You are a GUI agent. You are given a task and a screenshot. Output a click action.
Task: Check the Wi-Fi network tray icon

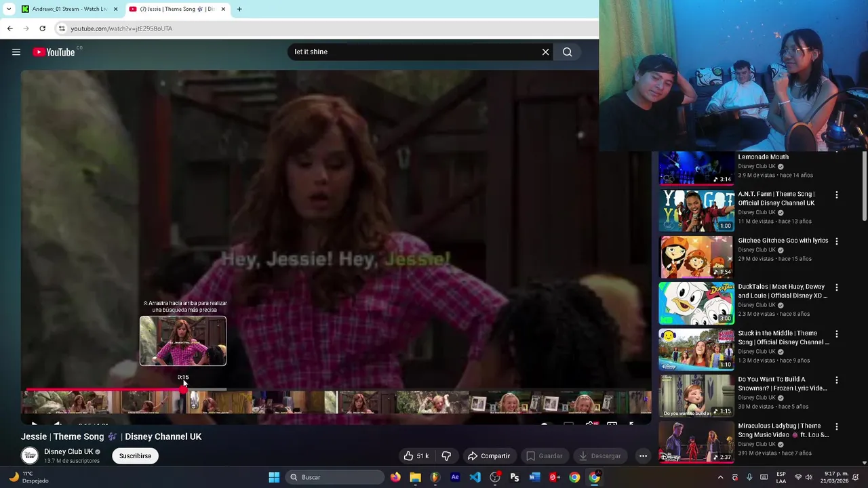coord(798,477)
